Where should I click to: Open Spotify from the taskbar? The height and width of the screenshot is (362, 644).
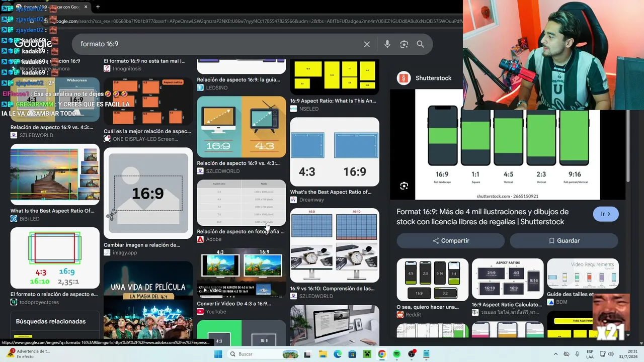(396, 354)
